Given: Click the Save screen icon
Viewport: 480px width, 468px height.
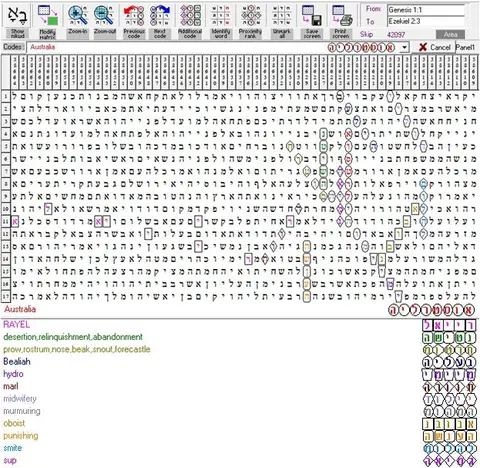Looking at the screenshot, I should pos(312,16).
